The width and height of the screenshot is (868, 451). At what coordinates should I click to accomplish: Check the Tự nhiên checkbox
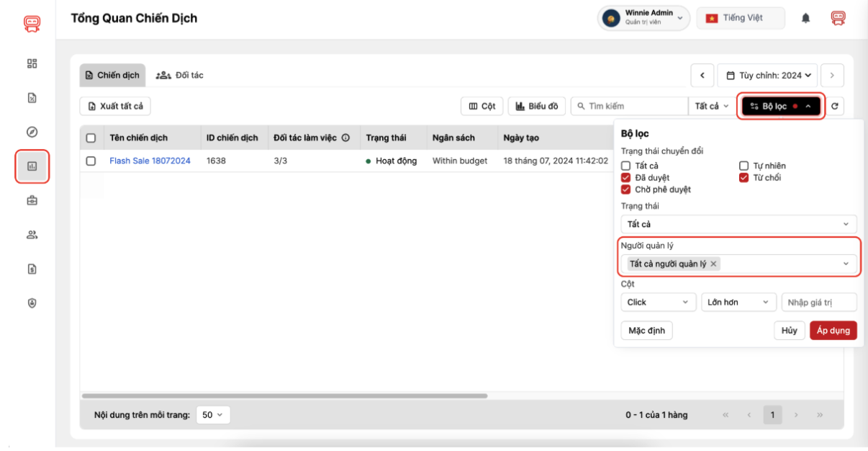click(x=744, y=166)
